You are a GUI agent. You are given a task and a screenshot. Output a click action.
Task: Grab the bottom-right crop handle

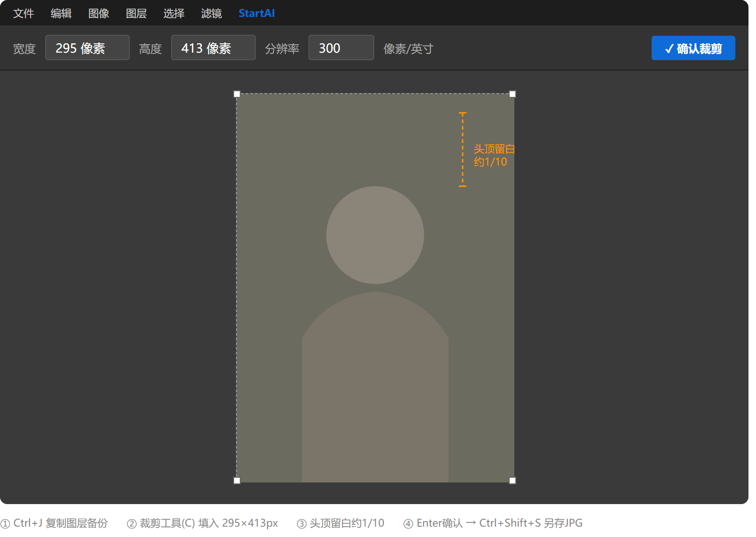pos(512,481)
